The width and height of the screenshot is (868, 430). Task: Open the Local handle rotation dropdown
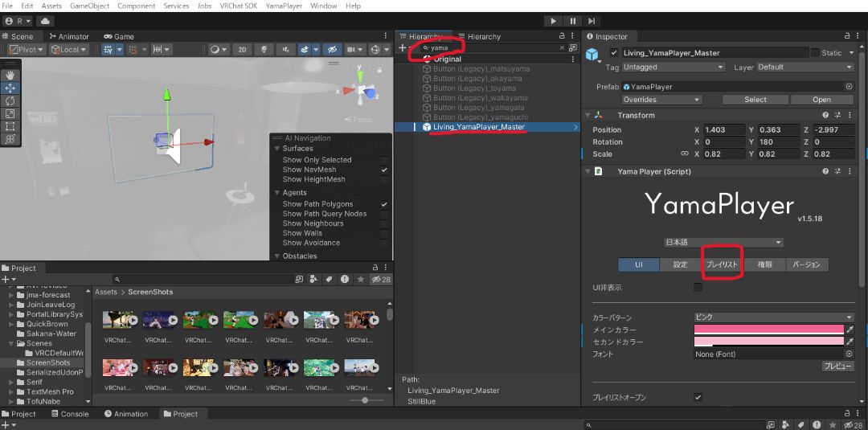point(69,50)
